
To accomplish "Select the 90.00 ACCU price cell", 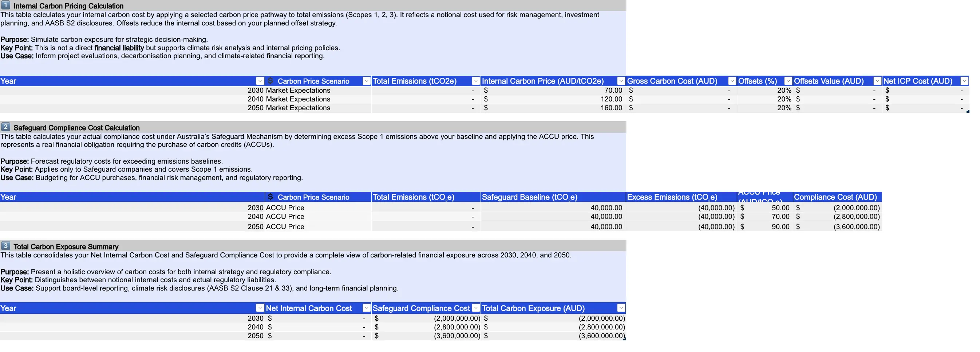I will coord(765,227).
